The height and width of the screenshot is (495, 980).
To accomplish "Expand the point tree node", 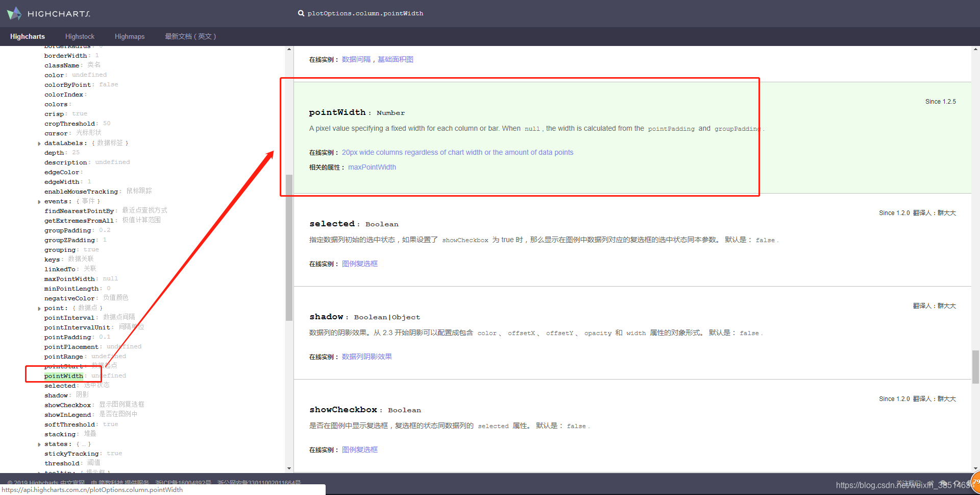I will pos(39,309).
